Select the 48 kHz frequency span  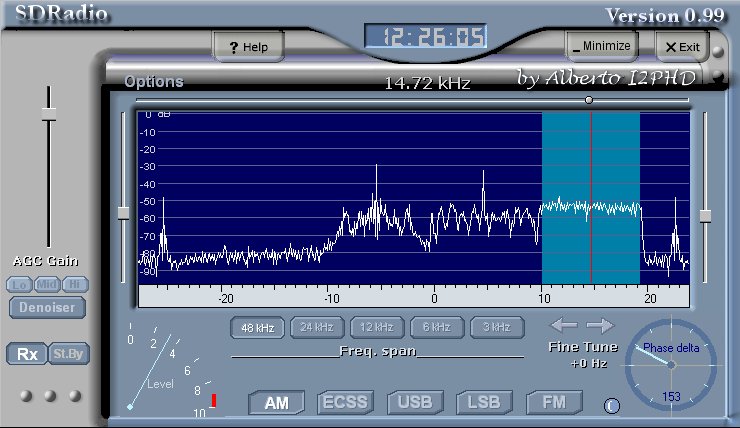tap(257, 327)
